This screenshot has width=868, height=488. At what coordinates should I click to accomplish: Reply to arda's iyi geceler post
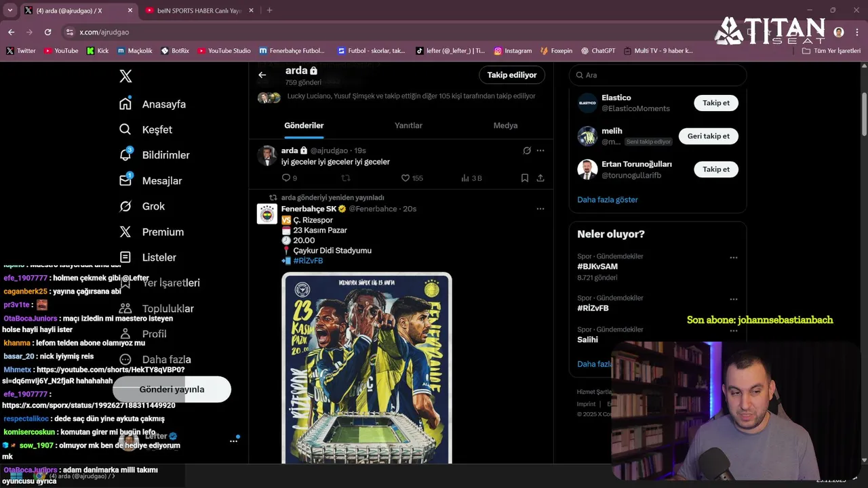point(289,178)
